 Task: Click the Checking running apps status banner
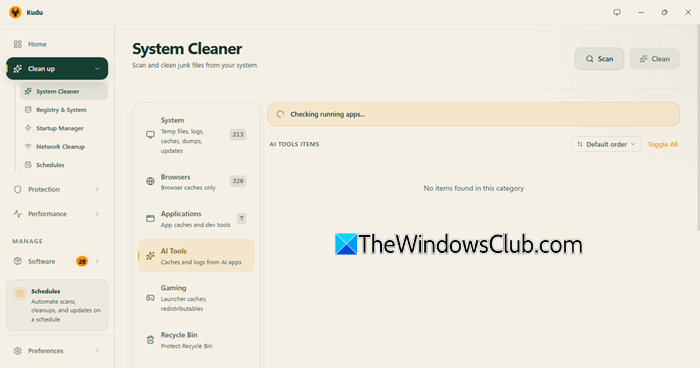coord(474,114)
